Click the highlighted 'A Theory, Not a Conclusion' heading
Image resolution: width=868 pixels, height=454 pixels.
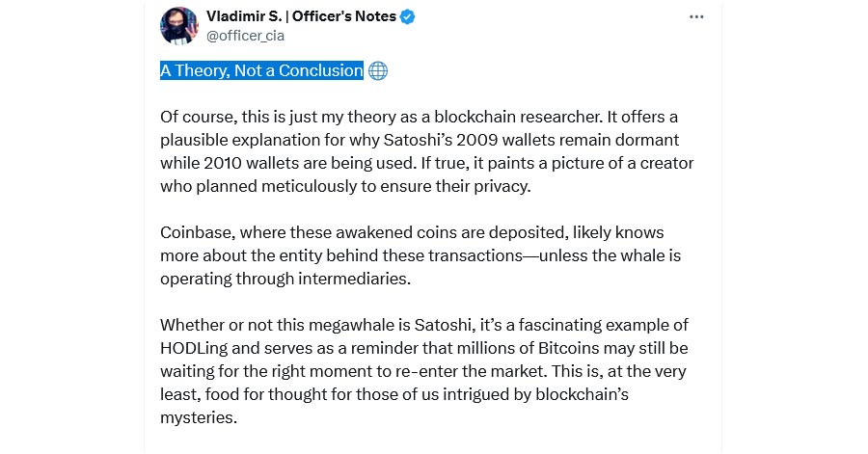tap(261, 70)
